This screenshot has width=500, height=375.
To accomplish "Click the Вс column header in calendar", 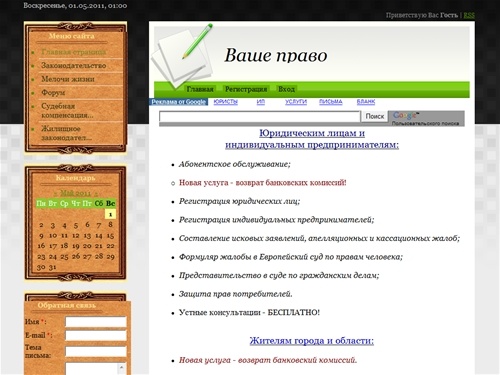I will click(110, 203).
